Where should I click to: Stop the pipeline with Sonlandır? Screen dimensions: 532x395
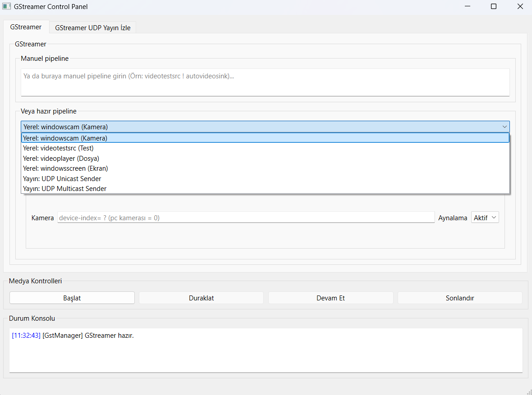point(460,298)
